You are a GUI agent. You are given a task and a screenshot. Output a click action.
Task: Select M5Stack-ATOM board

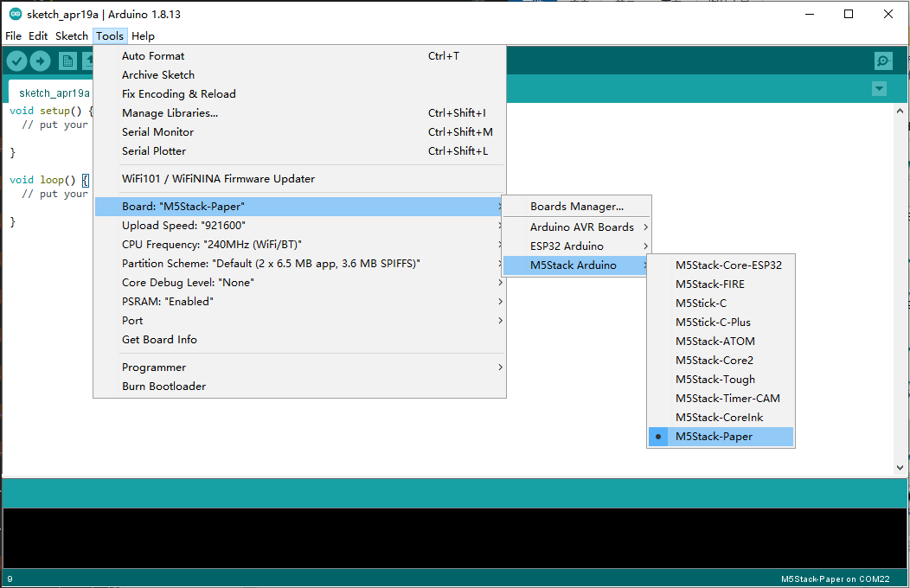tap(721, 342)
